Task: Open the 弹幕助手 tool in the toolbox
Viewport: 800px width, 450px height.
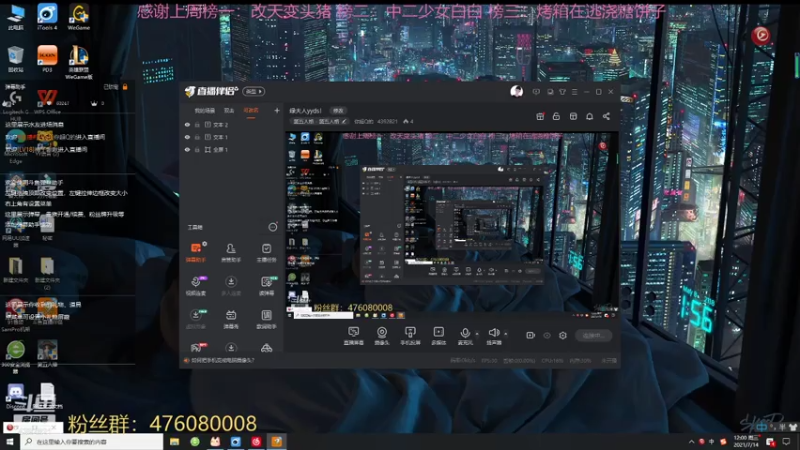Action: [x=196, y=252]
